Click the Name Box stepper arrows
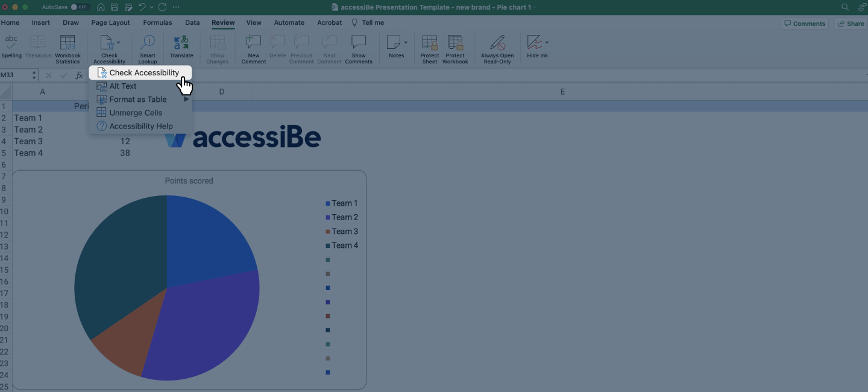The height and width of the screenshot is (392, 868). click(x=34, y=75)
